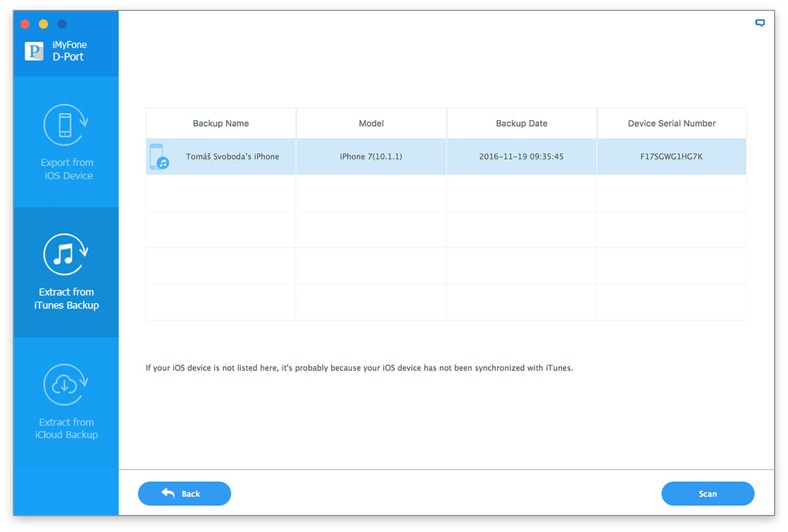Click the iPhone 7(10.1.1) model cell
Viewport: 788px width, 532px height.
[x=371, y=157]
